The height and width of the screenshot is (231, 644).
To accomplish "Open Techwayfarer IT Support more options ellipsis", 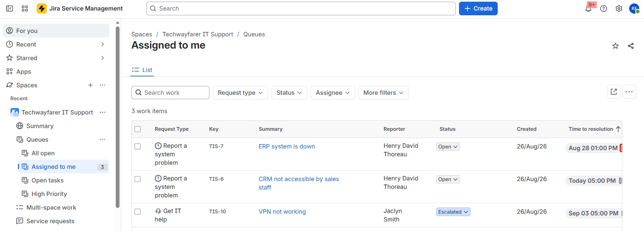I will [x=102, y=112].
